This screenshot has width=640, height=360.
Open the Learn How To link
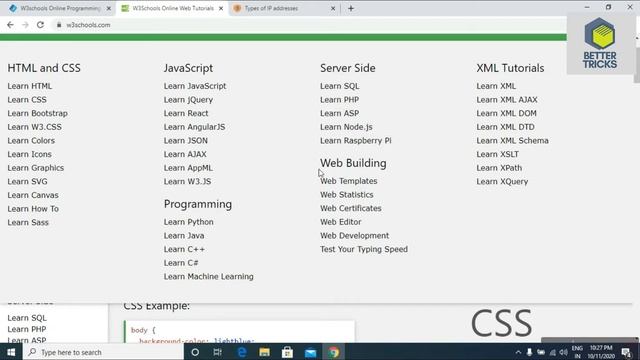click(x=33, y=209)
